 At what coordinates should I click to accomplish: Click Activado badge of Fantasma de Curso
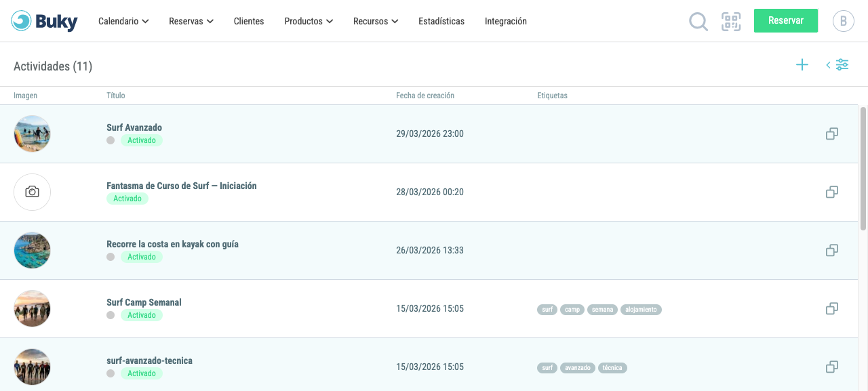(x=127, y=199)
